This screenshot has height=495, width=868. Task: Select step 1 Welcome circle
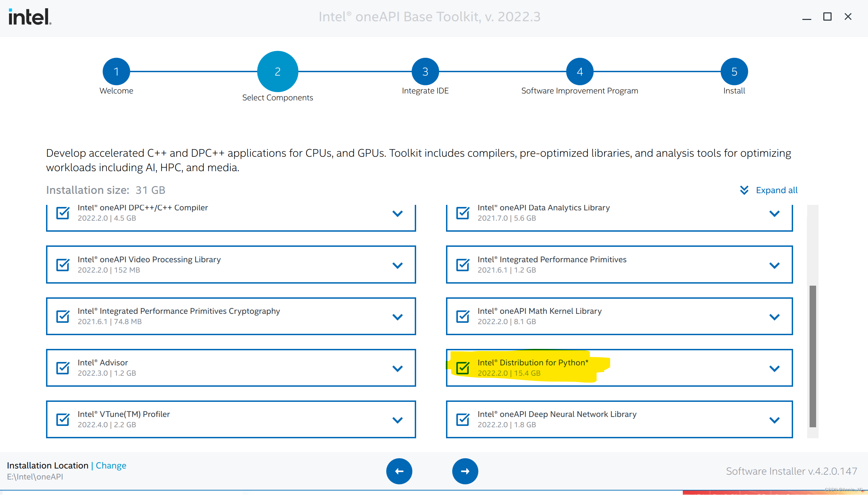tap(116, 71)
